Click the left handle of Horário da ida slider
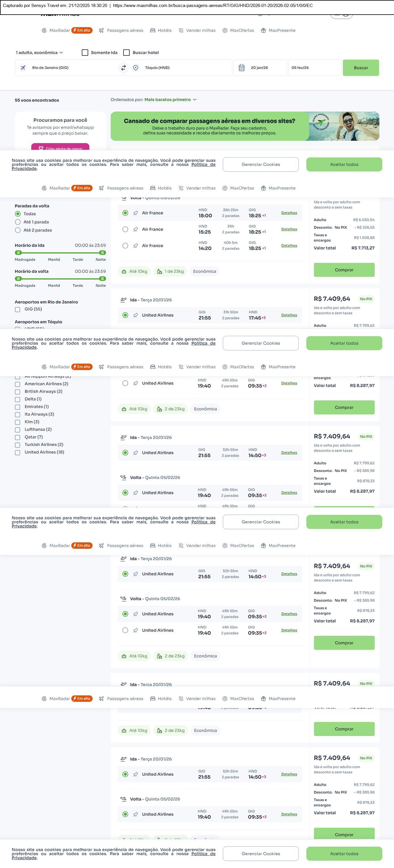 coord(18,253)
